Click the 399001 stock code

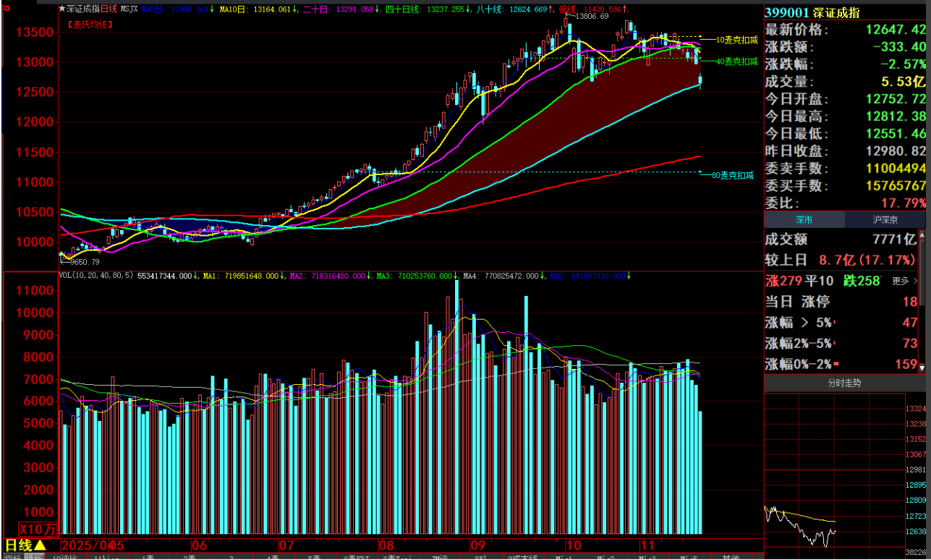(x=786, y=12)
